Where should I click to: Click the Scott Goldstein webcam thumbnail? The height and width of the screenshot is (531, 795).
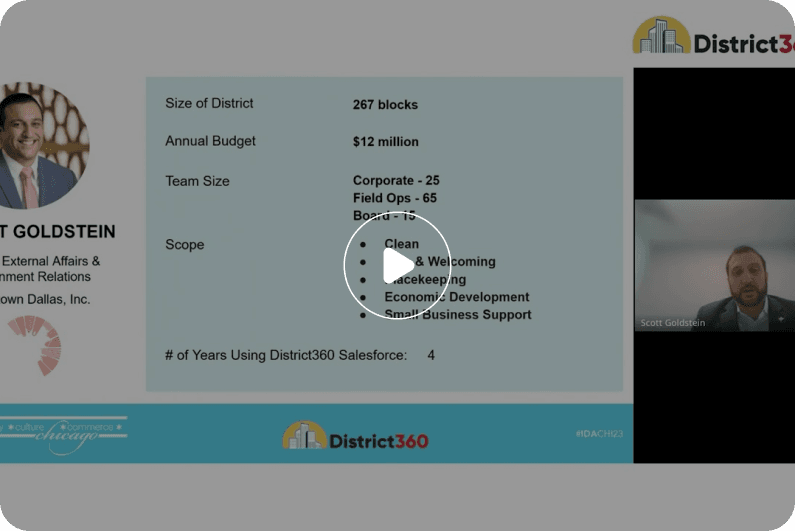(x=715, y=265)
